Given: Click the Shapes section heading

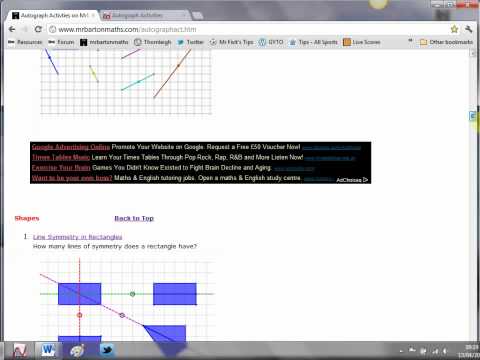Looking at the screenshot, I should coord(27,218).
